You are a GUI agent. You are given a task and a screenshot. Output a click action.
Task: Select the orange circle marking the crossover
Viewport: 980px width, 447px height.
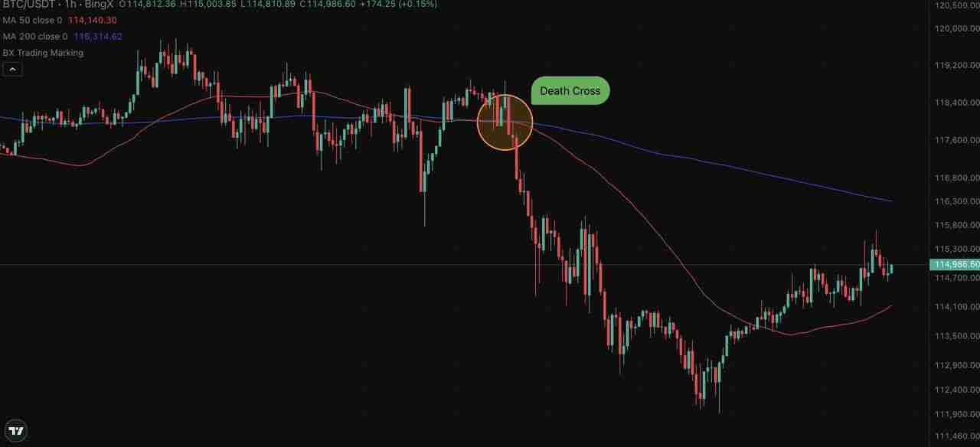click(x=505, y=122)
